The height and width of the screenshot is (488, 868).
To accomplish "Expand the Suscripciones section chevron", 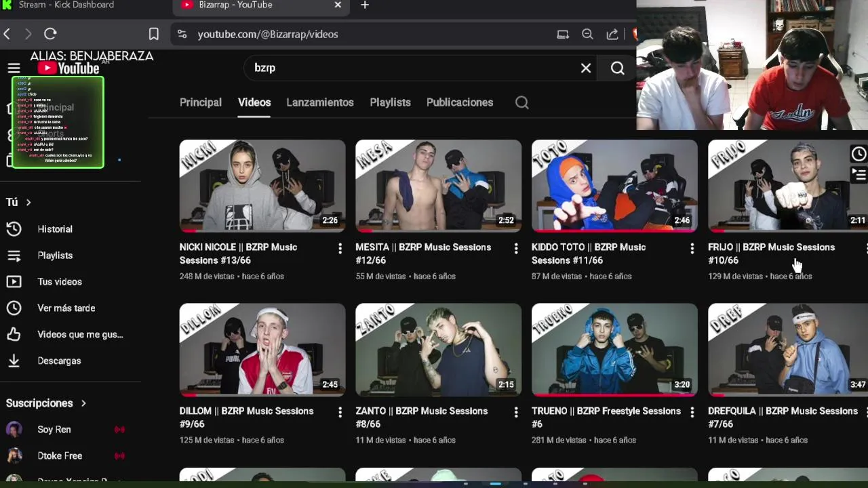I will click(83, 403).
